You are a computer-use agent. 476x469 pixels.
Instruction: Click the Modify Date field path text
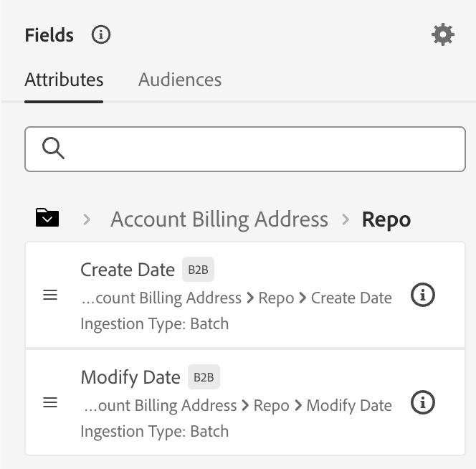[238, 405]
